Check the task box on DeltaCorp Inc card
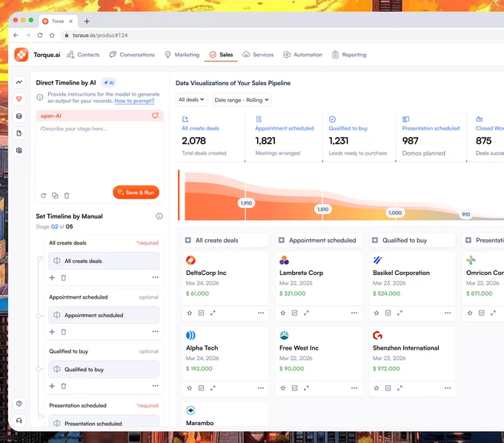 (201, 313)
